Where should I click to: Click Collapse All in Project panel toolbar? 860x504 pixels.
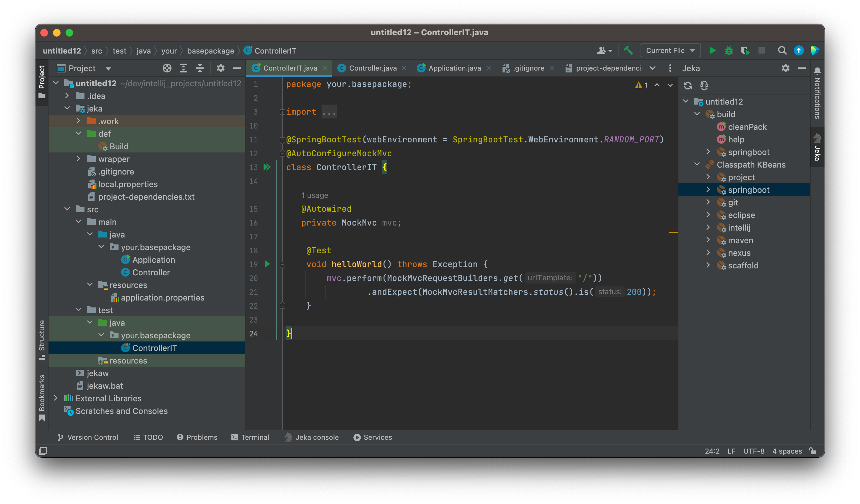[200, 68]
